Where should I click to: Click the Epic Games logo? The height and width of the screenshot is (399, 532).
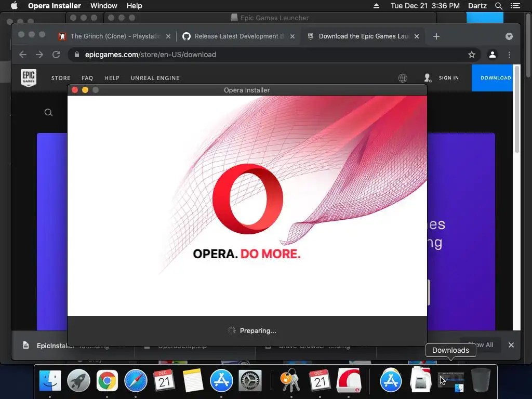pyautogui.click(x=29, y=78)
